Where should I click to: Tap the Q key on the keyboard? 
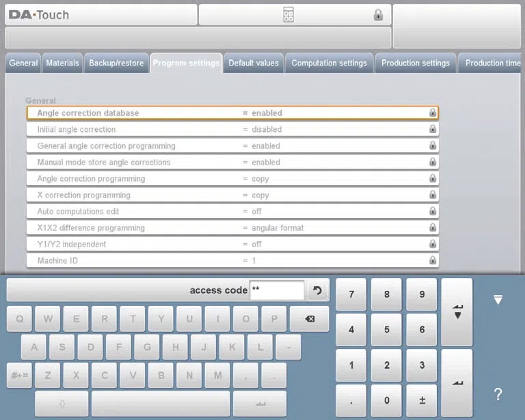coord(19,319)
